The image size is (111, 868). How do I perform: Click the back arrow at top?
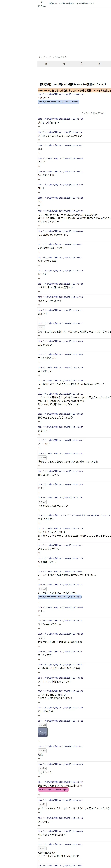coord(42,2)
